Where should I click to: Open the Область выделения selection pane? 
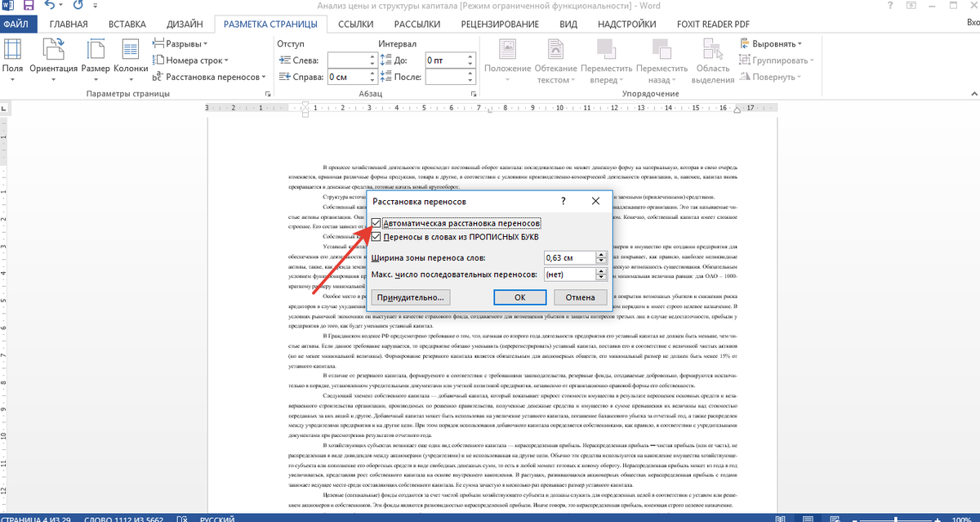(x=712, y=61)
